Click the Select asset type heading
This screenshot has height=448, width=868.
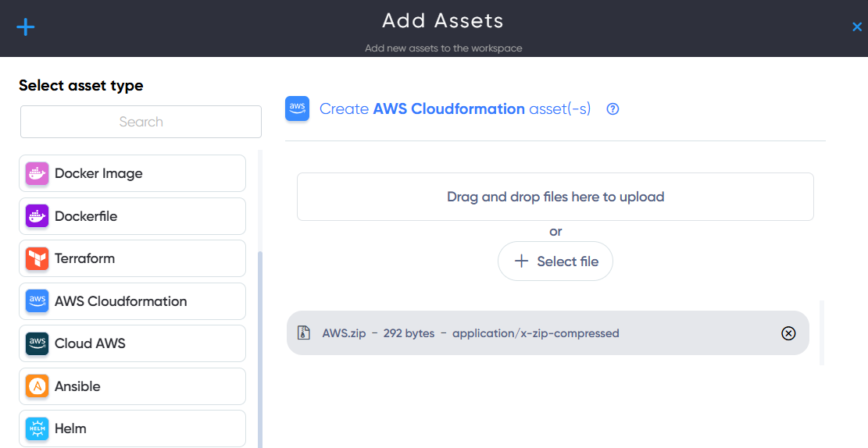click(80, 86)
